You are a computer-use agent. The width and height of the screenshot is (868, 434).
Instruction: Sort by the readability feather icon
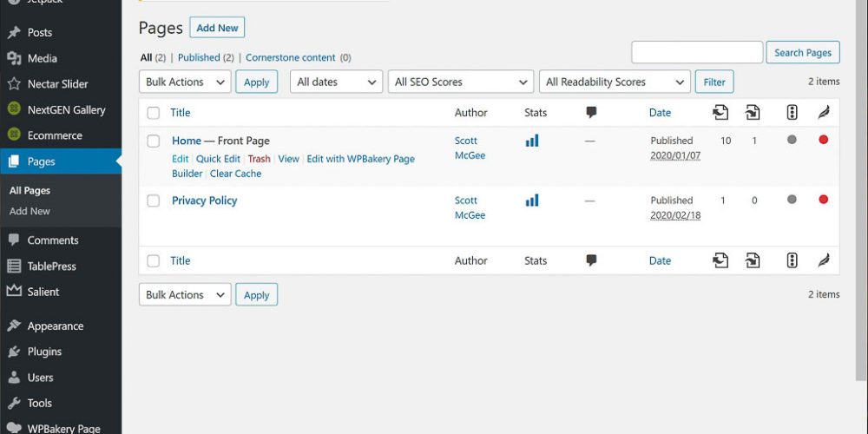[823, 112]
